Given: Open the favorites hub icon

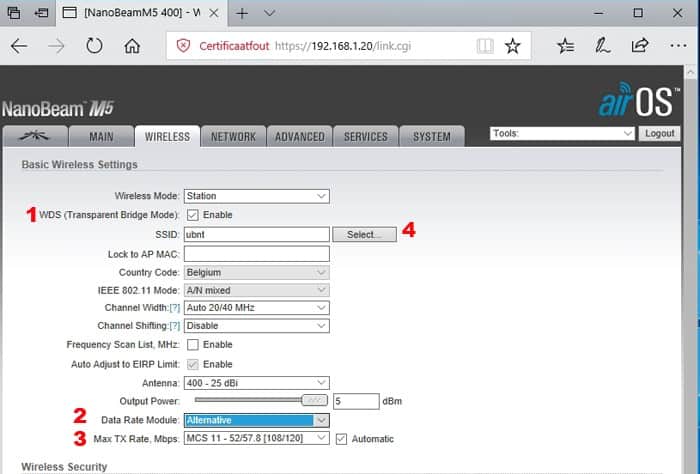Looking at the screenshot, I should (566, 46).
